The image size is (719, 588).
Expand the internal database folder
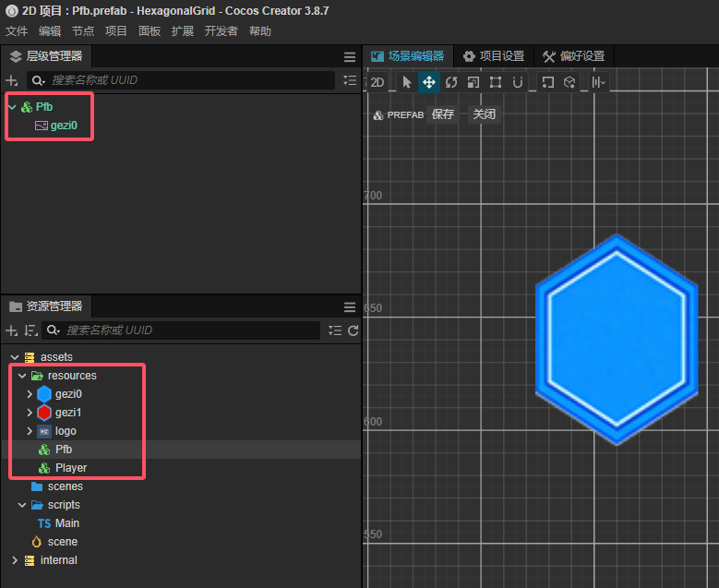pyautogui.click(x=15, y=560)
